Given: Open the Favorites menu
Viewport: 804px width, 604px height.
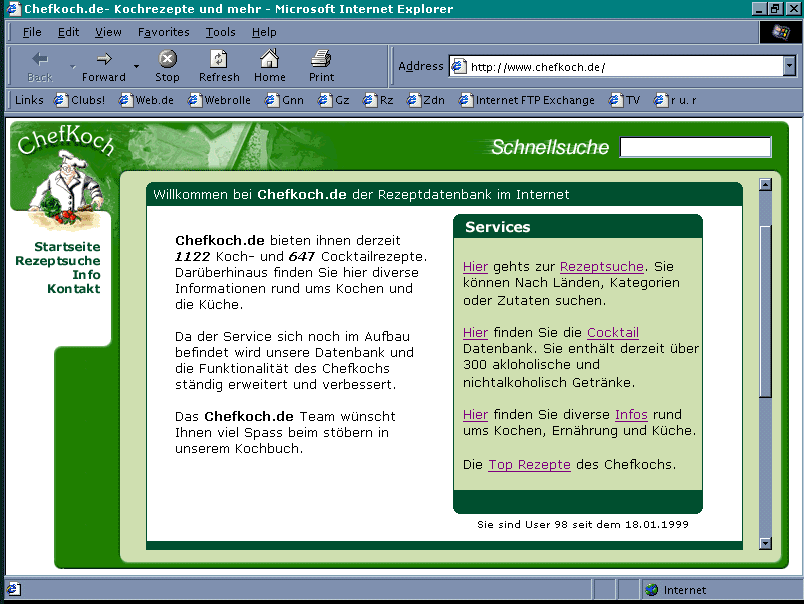Looking at the screenshot, I should (x=163, y=32).
